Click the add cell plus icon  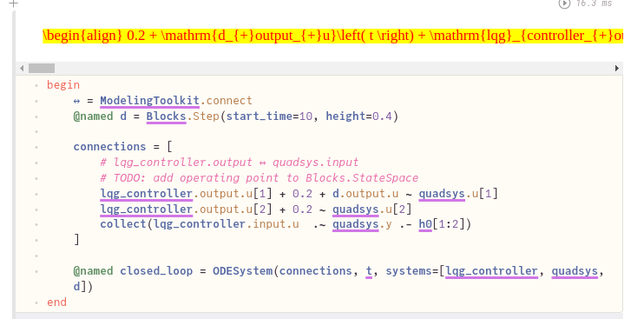pos(14,3)
